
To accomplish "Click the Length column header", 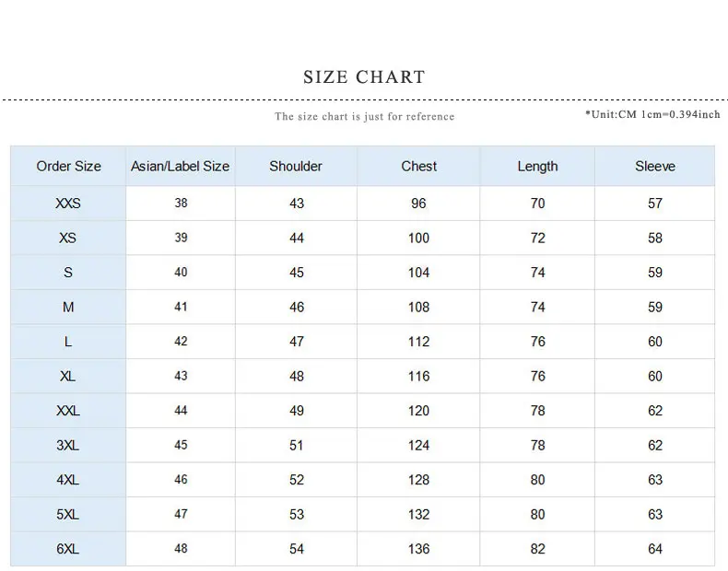I will 537,166.
